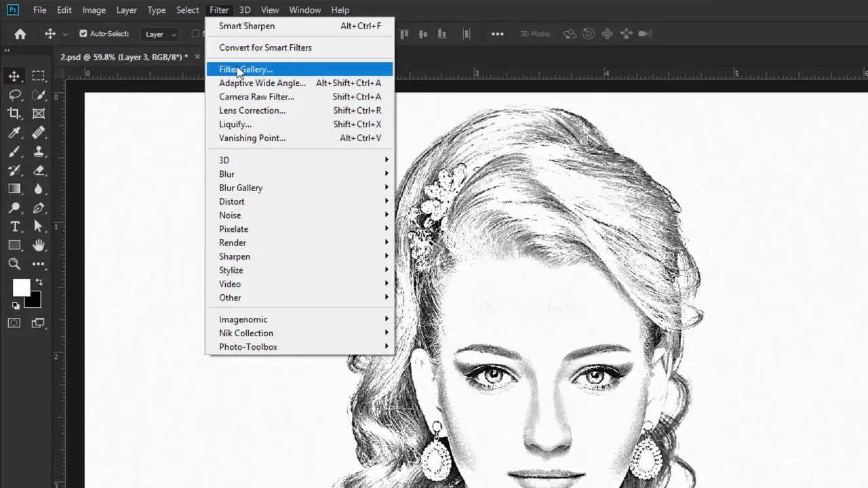The image size is (868, 488).
Task: Swap foreground and background colors
Action: (x=39, y=282)
